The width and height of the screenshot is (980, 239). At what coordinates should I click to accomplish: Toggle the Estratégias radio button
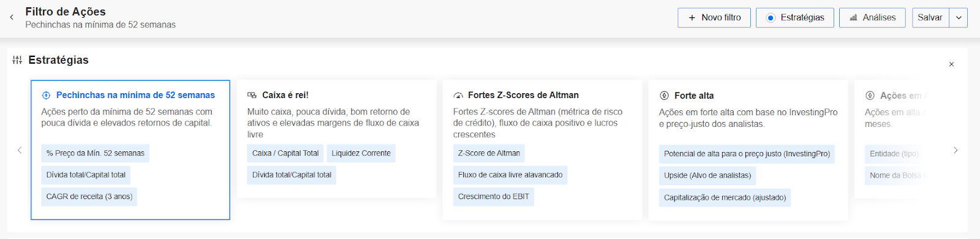(x=771, y=18)
